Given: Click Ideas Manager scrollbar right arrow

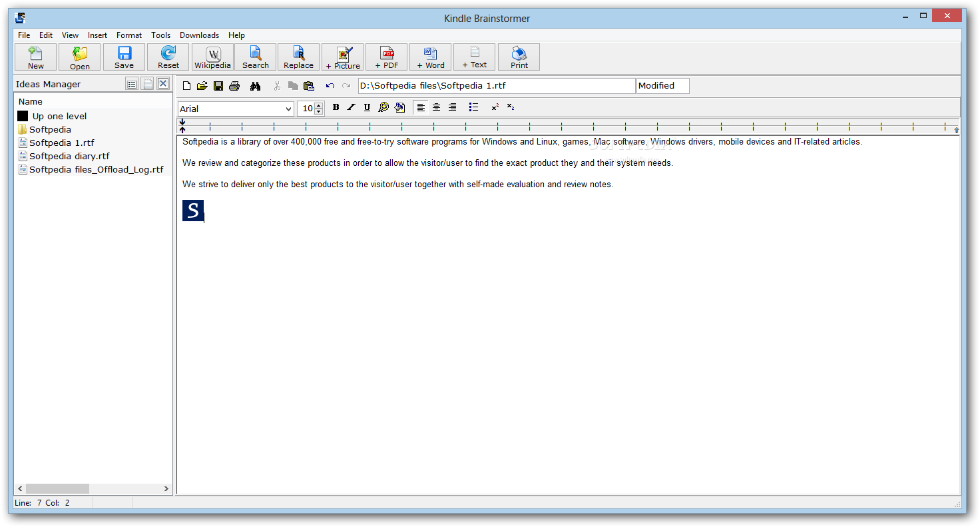Looking at the screenshot, I should [x=166, y=488].
